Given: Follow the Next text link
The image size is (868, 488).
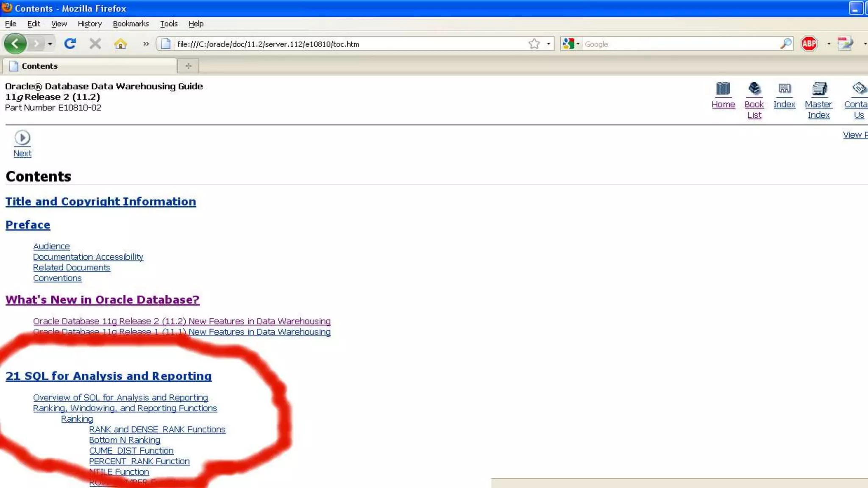Looking at the screenshot, I should point(22,153).
